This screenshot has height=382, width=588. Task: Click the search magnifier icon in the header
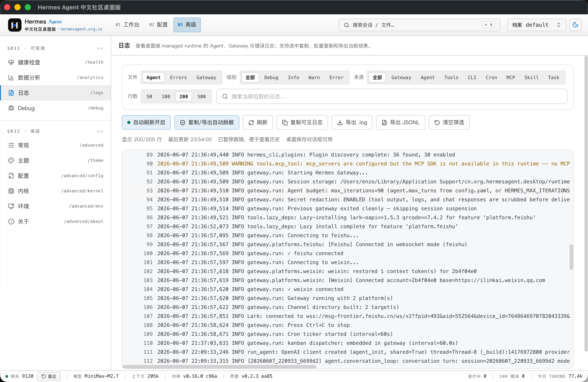click(346, 25)
